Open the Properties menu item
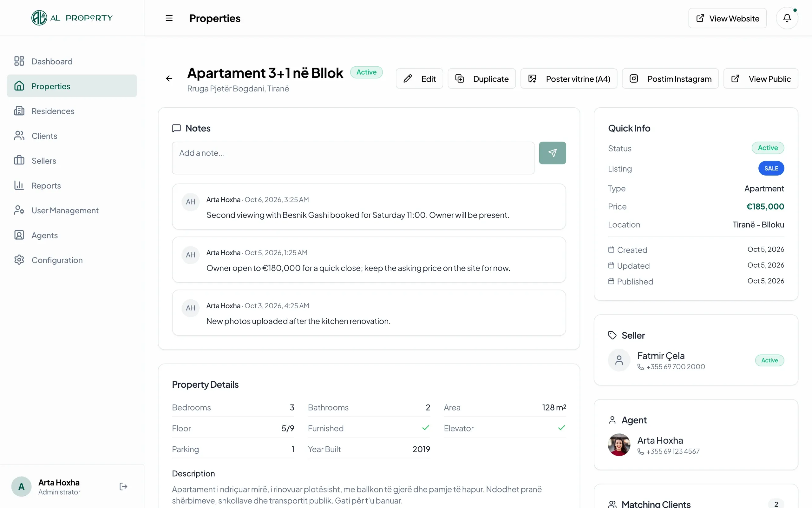 pyautogui.click(x=72, y=86)
